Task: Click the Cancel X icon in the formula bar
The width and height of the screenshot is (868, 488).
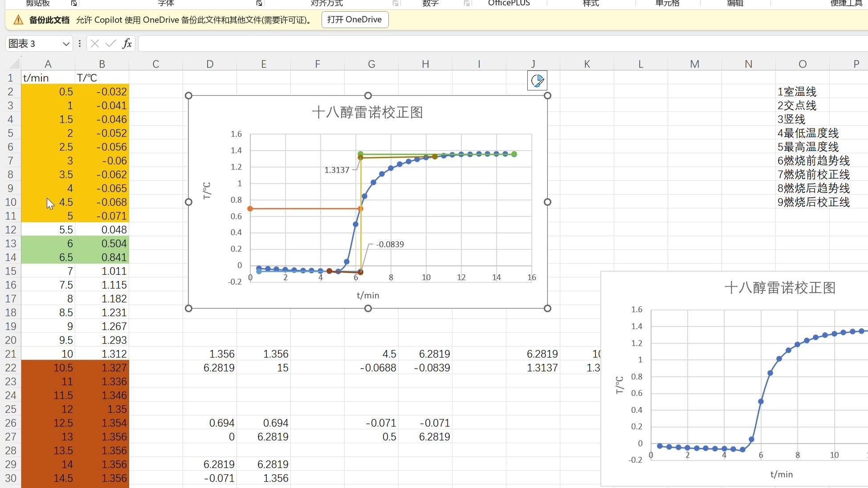Action: pyautogui.click(x=94, y=43)
